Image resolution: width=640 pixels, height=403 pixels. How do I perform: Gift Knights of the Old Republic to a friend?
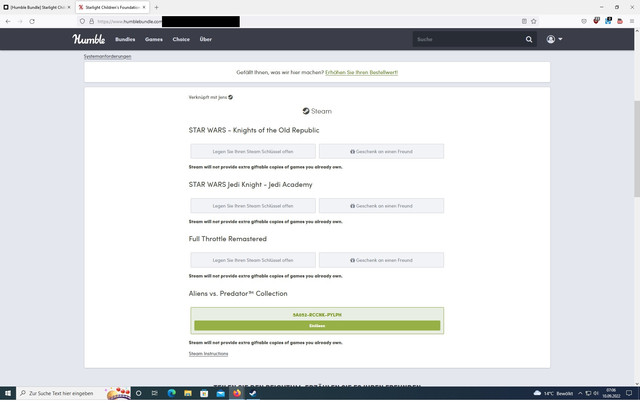coord(381,151)
